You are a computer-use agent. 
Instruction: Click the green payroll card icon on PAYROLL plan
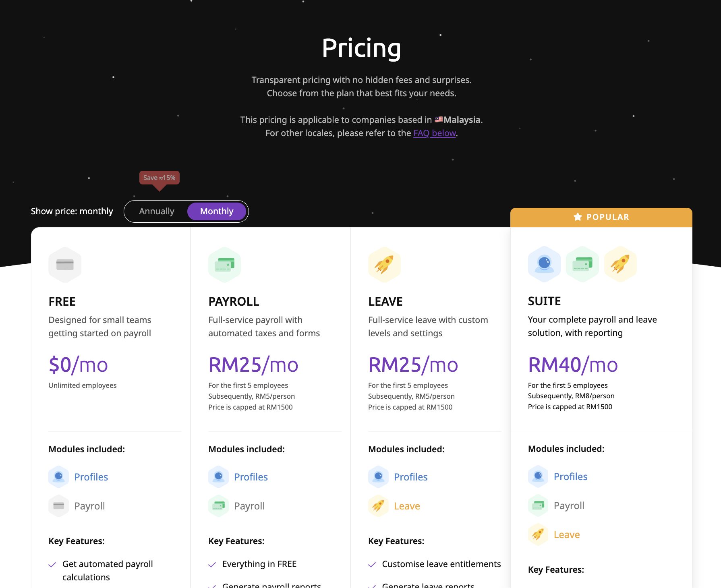pyautogui.click(x=224, y=265)
